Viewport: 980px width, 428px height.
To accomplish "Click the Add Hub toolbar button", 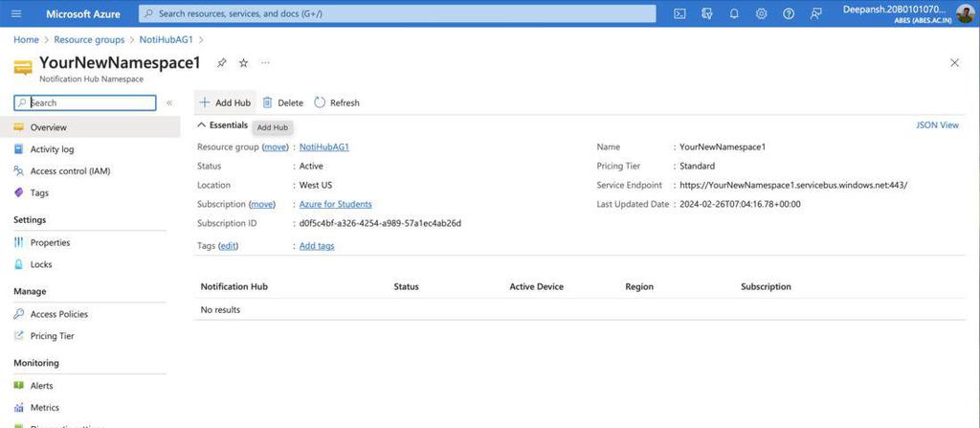I will (x=225, y=102).
